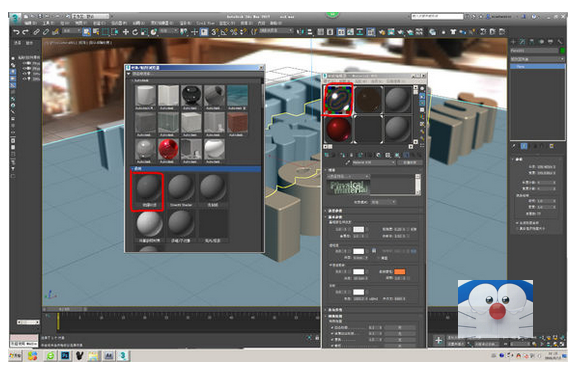Viewport: 583px width, 388px height.
Task: Click the Mirror tool icon
Action: point(300,32)
